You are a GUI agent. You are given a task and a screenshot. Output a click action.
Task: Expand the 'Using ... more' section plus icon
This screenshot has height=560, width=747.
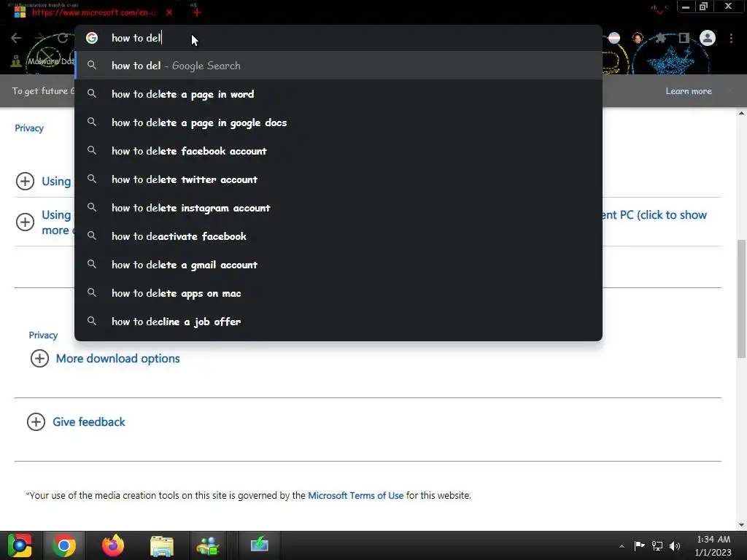25,222
